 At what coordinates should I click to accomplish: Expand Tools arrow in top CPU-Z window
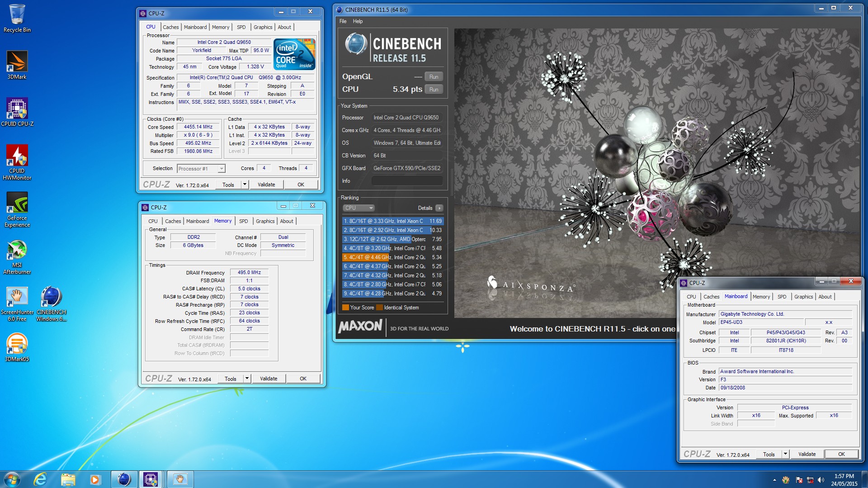245,185
